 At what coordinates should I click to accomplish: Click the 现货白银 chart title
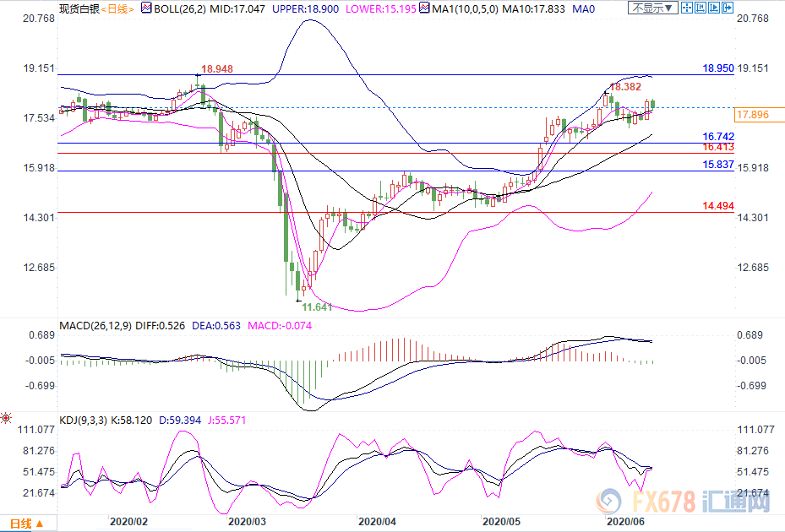79,9
